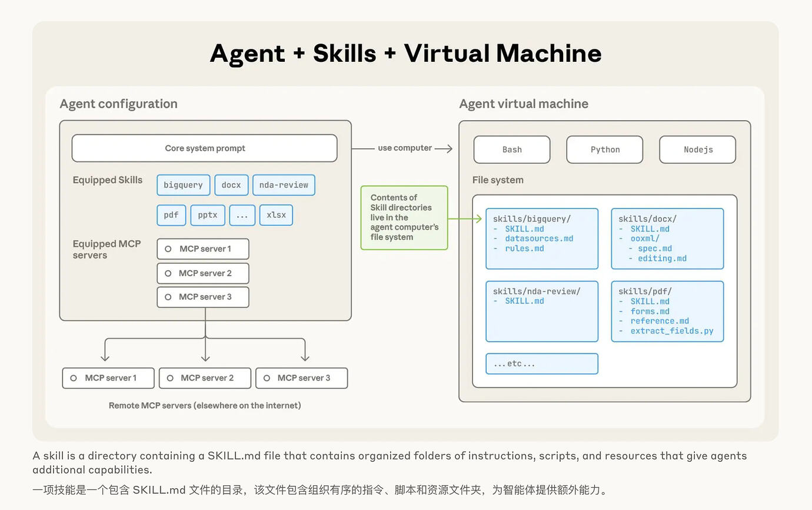Image resolution: width=812 pixels, height=510 pixels.
Task: Select the Python box
Action: tap(604, 150)
